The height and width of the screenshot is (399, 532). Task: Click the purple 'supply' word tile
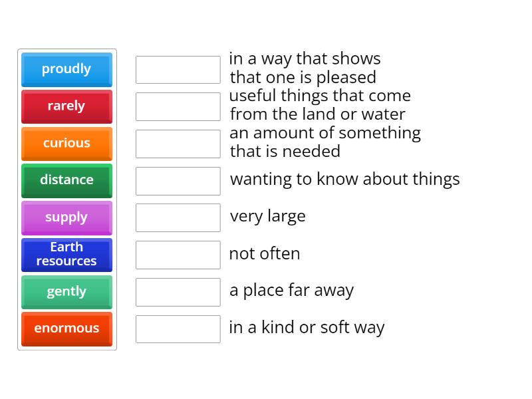pyautogui.click(x=66, y=217)
